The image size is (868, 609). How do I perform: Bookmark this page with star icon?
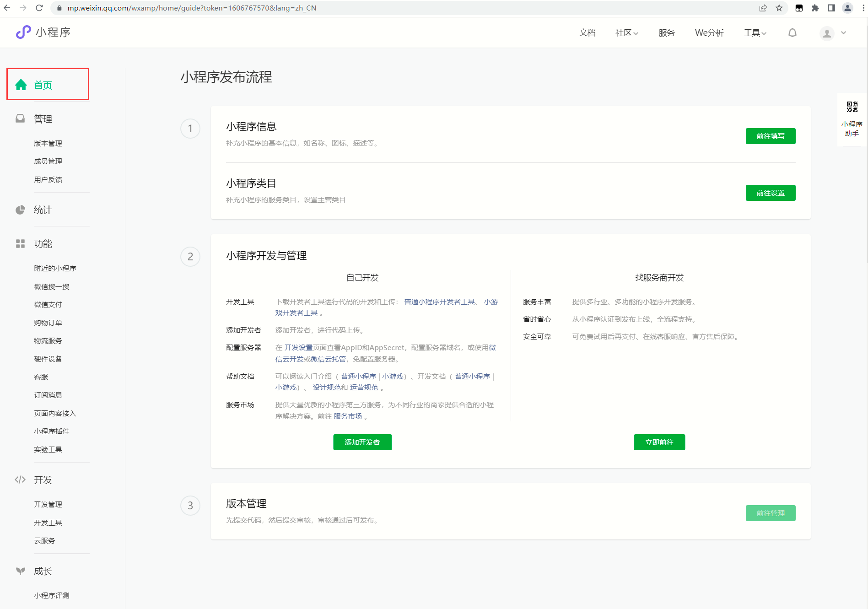pyautogui.click(x=779, y=8)
